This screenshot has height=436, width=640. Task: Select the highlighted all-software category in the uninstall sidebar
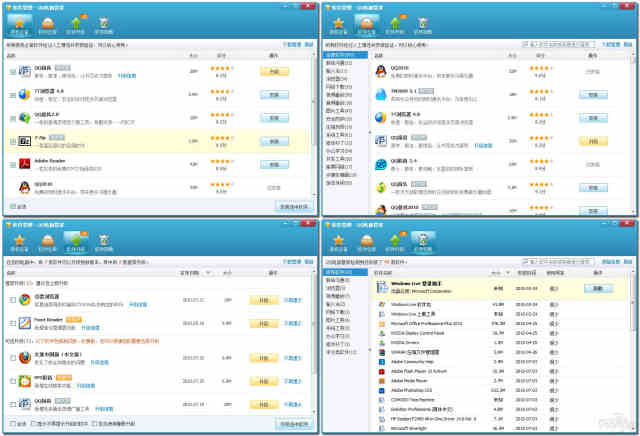pyautogui.click(x=345, y=272)
